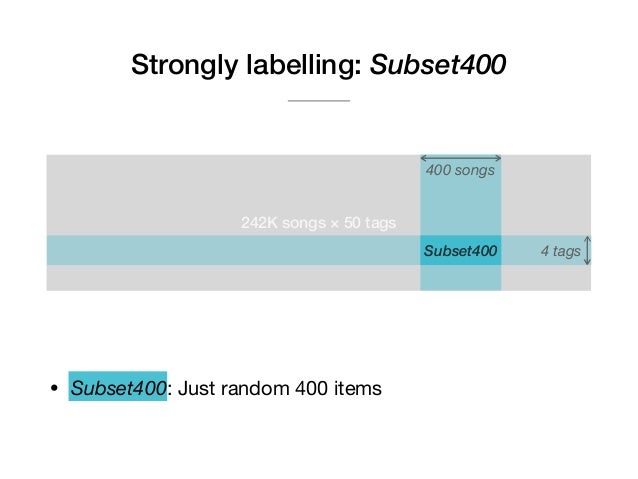Image resolution: width=638 pixels, height=479 pixels.
Task: Click the '400 songs' label
Action: (x=460, y=170)
